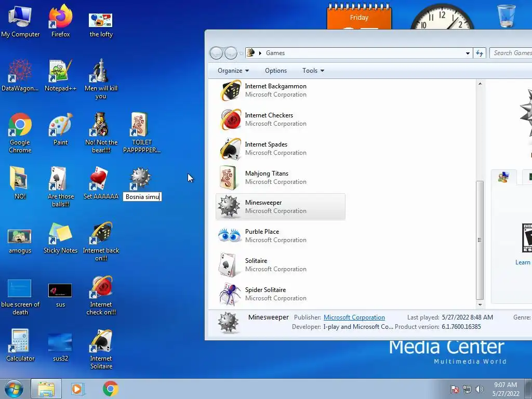Select Internet Backgammon in Games list
This screenshot has height=399, width=532.
[280, 90]
